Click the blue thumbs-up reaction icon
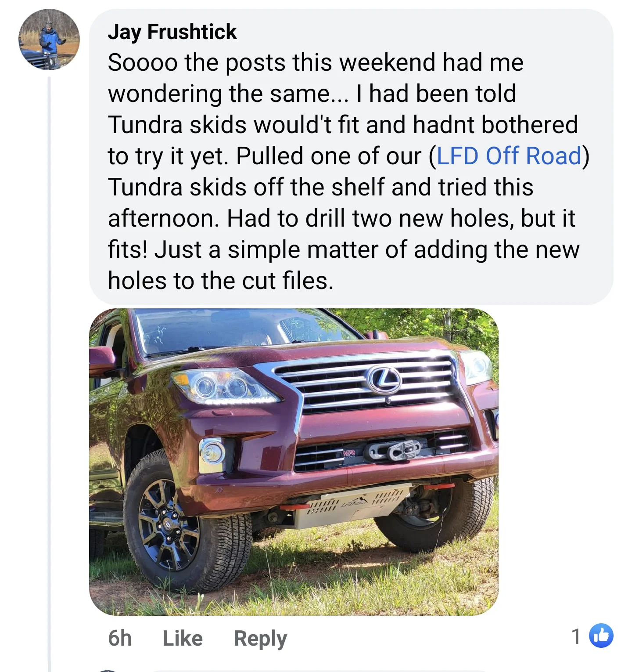Screen dimensions: 632x672 [601, 636]
